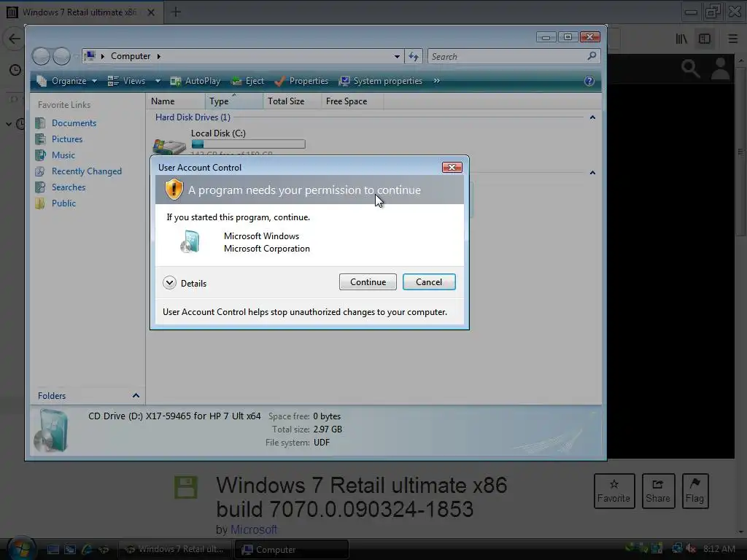This screenshot has width=747, height=560.
Task: Open Recently Changed link
Action: click(86, 171)
